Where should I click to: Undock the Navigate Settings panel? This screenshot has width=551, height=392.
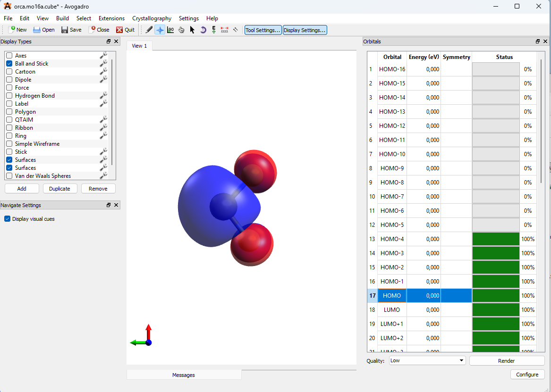click(109, 205)
